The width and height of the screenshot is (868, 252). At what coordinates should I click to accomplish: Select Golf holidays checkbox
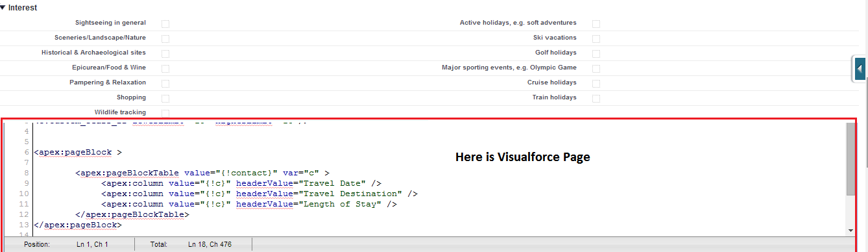(596, 53)
